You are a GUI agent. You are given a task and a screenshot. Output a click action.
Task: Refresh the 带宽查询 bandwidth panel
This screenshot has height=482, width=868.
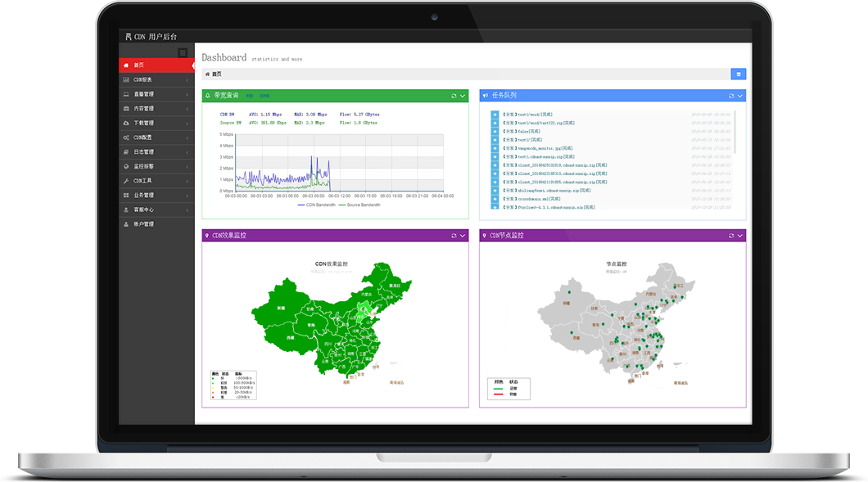pyautogui.click(x=454, y=96)
